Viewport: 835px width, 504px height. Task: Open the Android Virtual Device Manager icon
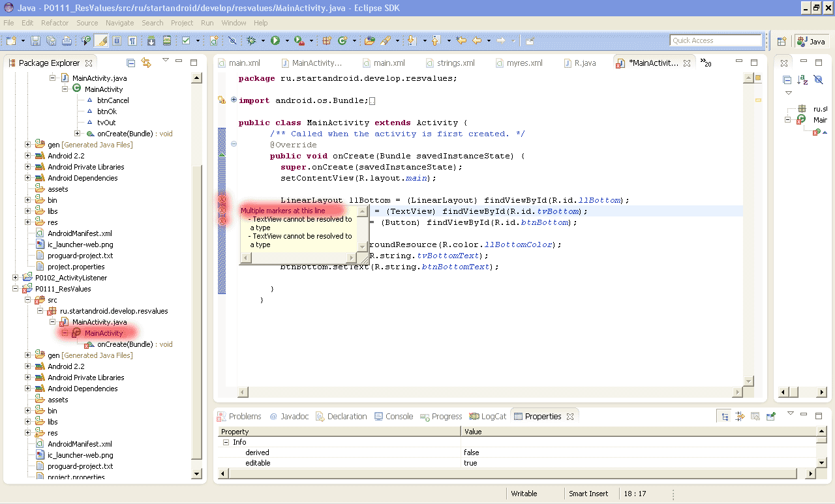point(166,40)
